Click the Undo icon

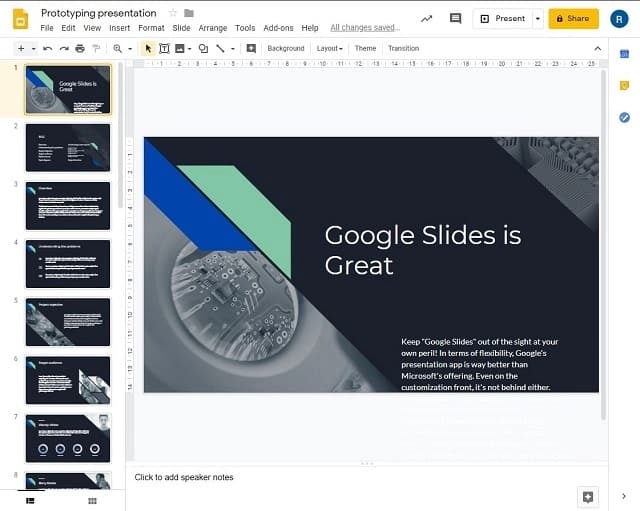coord(48,49)
